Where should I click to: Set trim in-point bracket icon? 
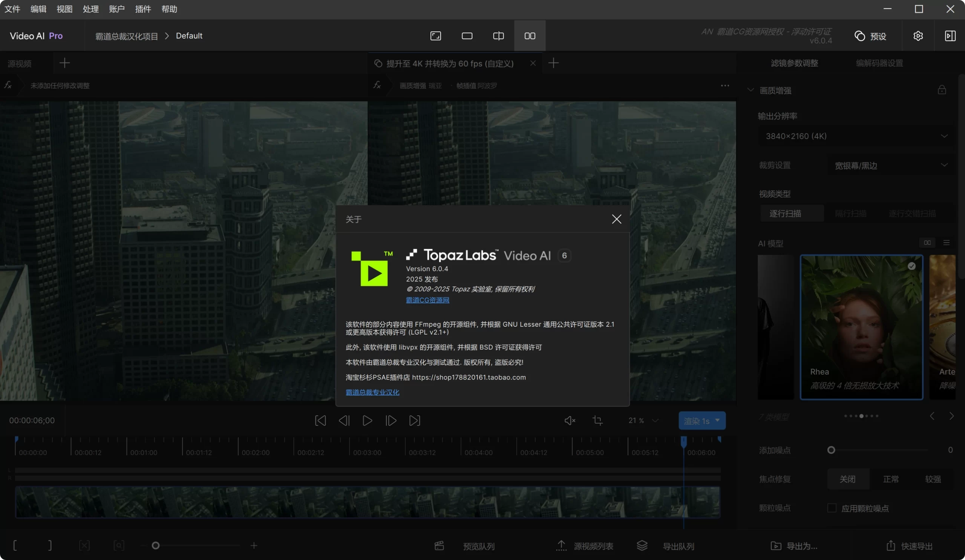pyautogui.click(x=15, y=545)
